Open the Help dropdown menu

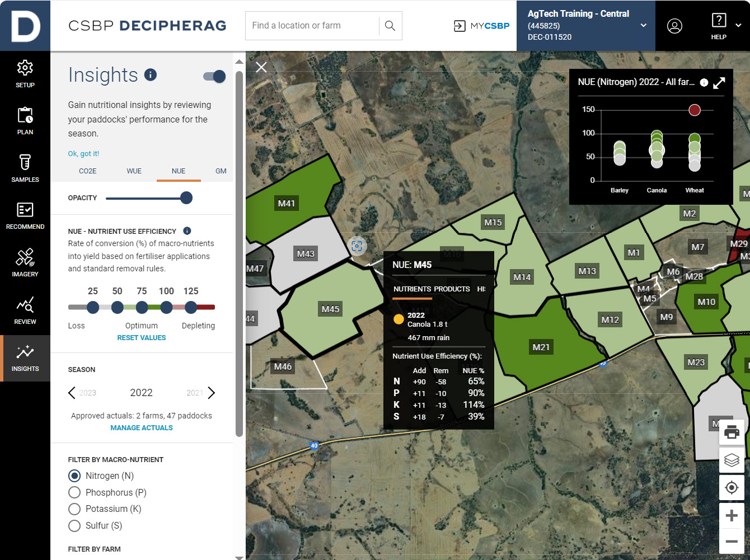tap(738, 26)
